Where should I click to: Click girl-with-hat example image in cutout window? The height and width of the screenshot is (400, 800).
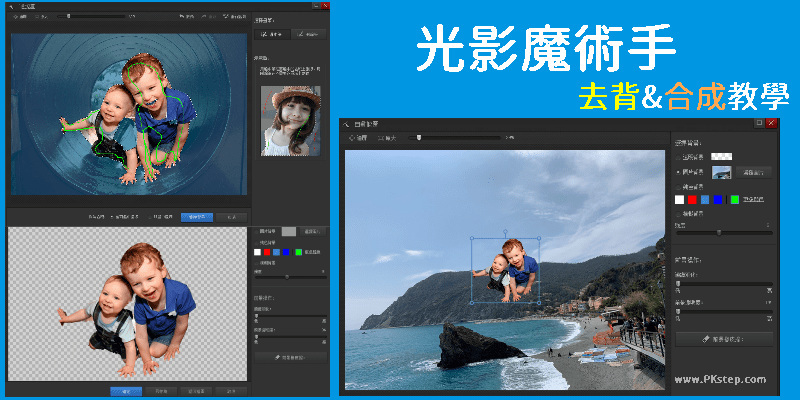click(291, 120)
